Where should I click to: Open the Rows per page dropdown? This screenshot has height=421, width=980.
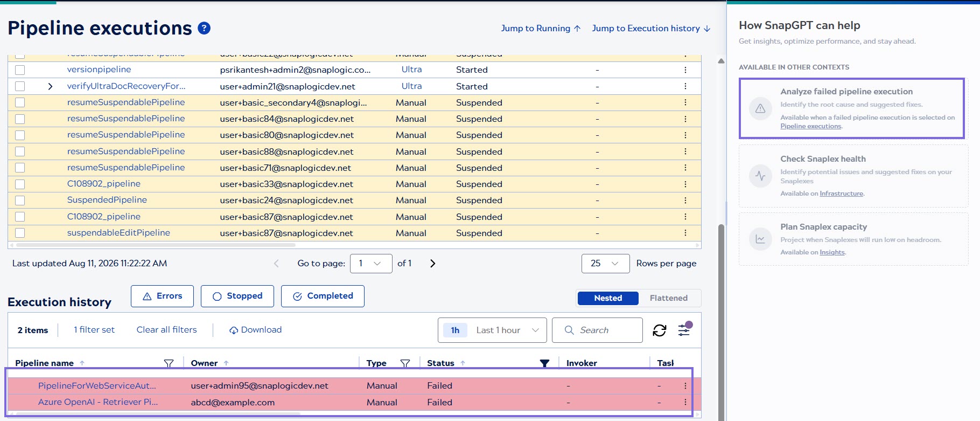point(605,264)
